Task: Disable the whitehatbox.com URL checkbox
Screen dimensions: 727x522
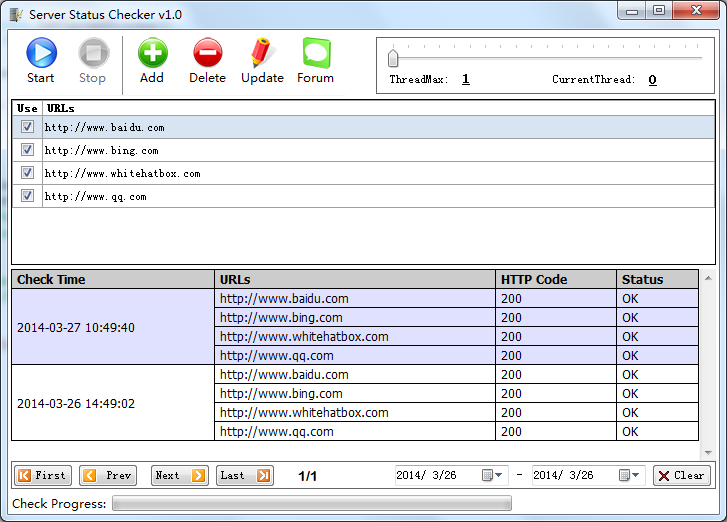Action: coord(28,173)
